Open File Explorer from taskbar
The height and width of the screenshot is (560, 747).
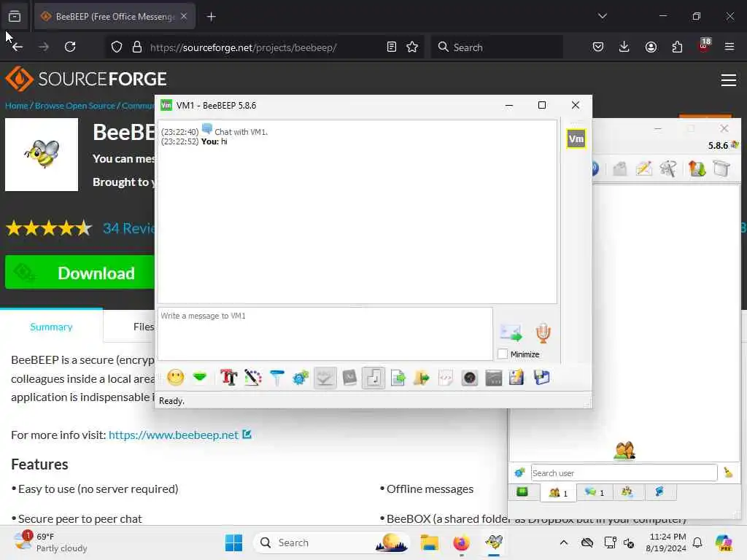430,542
